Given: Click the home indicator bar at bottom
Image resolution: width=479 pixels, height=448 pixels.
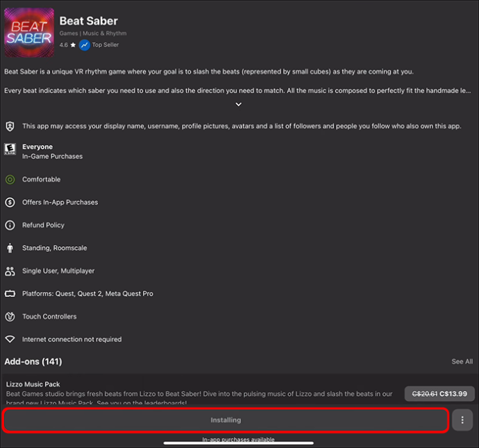Looking at the screenshot, I should point(239,443).
